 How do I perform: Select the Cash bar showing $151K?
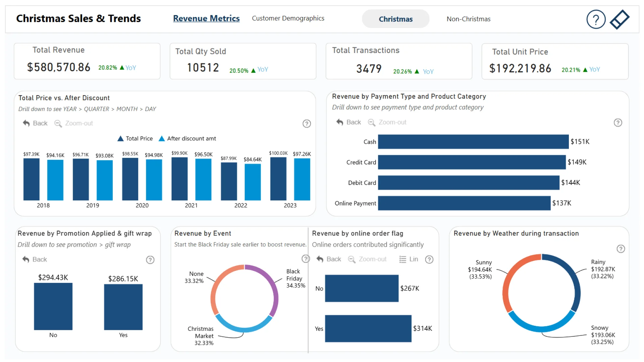pos(473,142)
